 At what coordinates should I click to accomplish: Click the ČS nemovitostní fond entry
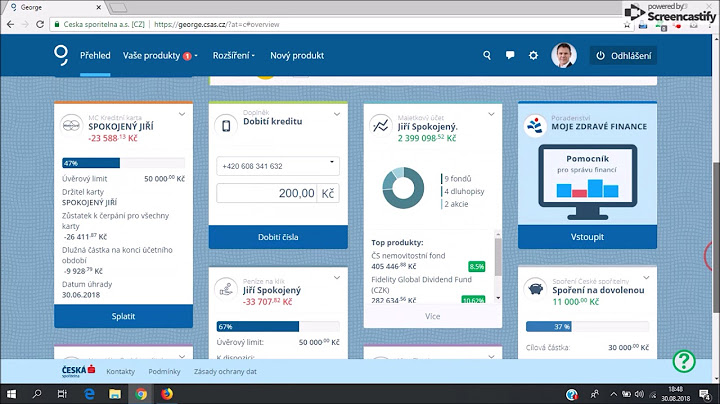point(408,255)
